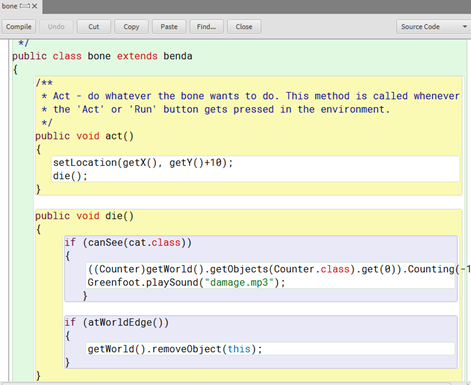Click the greyed-out Undo button
The width and height of the screenshot is (471, 385).
(x=56, y=27)
